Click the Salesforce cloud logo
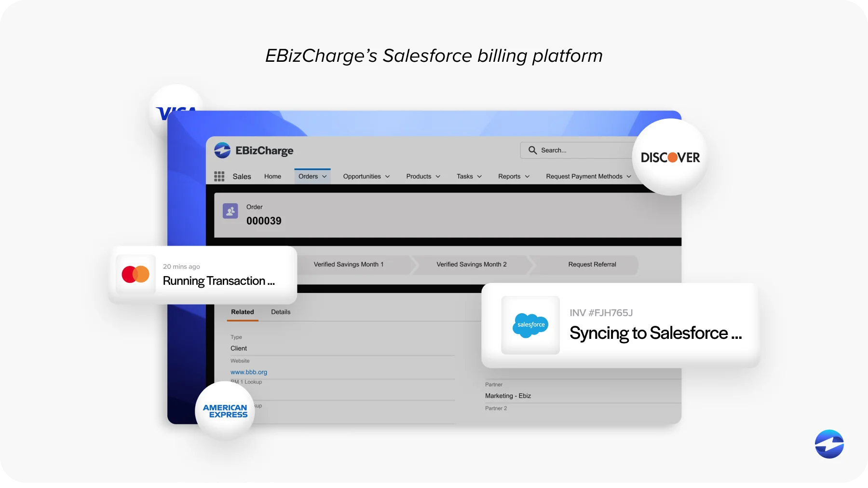Viewport: 868px width, 488px height. [x=530, y=325]
